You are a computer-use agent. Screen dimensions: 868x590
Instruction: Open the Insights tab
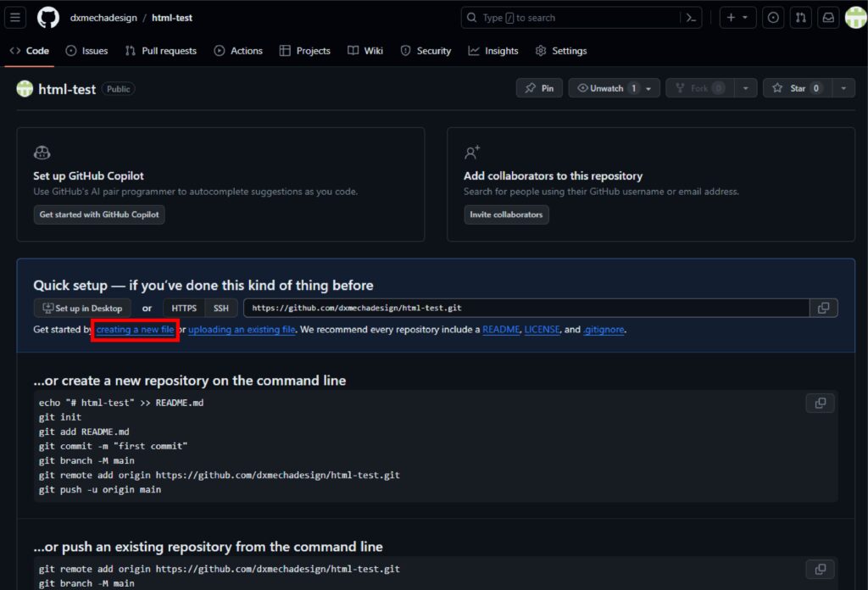coord(493,51)
